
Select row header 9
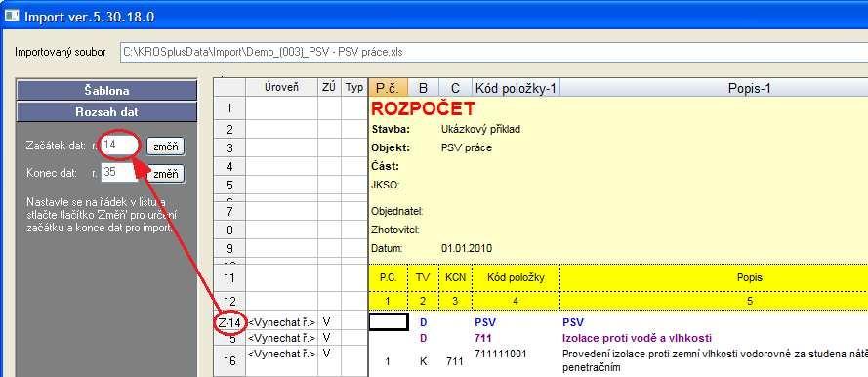pyautogui.click(x=229, y=248)
